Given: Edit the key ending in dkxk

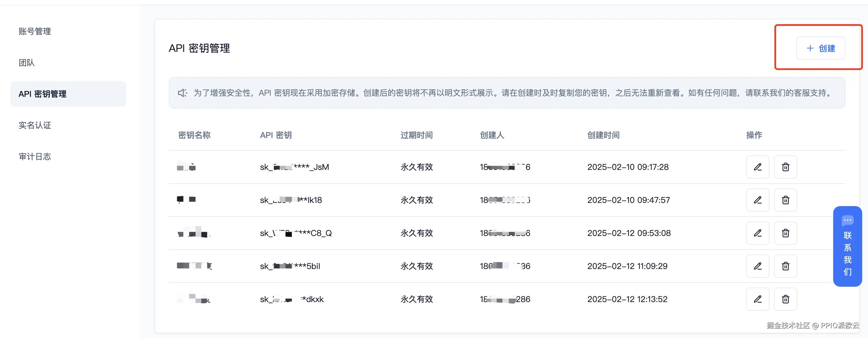Looking at the screenshot, I should click(x=757, y=299).
